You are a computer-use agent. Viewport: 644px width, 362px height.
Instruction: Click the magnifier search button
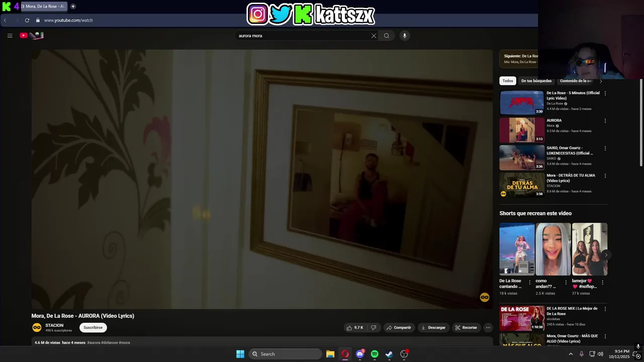pos(386,36)
